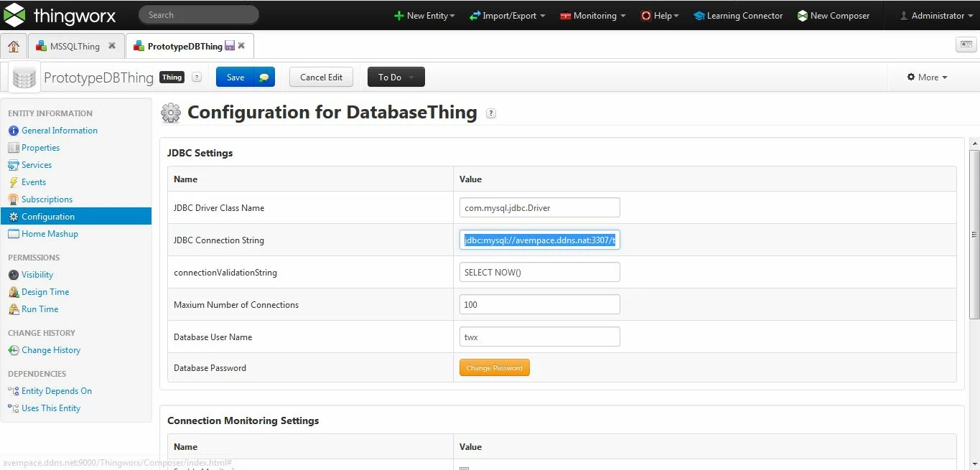The height and width of the screenshot is (470, 980).
Task: Click the ThingWorx logo
Action: tap(60, 15)
